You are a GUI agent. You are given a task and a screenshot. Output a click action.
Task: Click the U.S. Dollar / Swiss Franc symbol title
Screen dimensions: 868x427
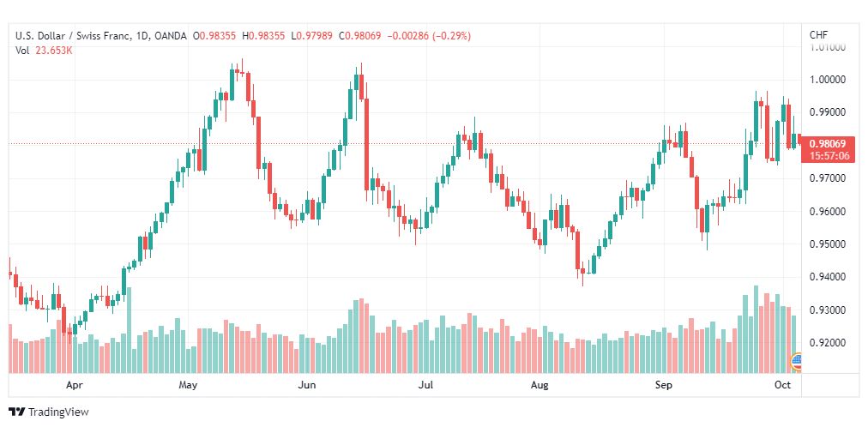[x=74, y=36]
